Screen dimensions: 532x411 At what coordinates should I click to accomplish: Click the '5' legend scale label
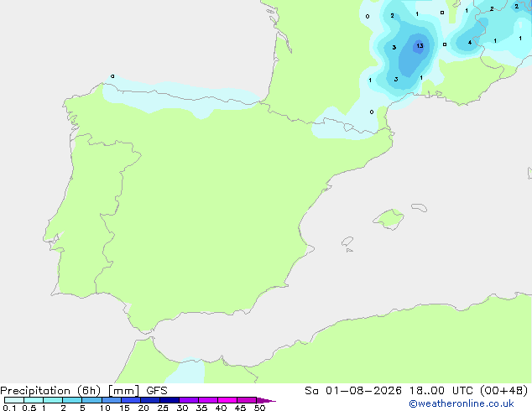pyautogui.click(x=82, y=408)
